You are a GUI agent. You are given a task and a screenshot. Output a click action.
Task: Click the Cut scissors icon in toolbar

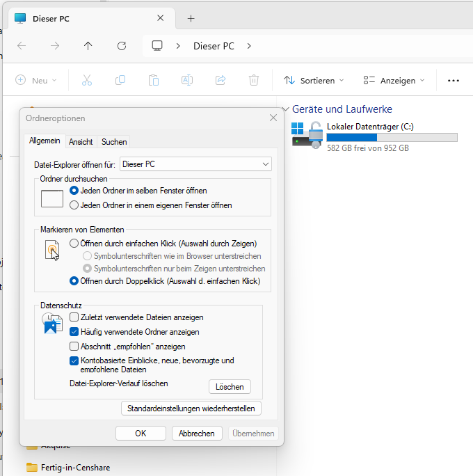[x=87, y=80]
